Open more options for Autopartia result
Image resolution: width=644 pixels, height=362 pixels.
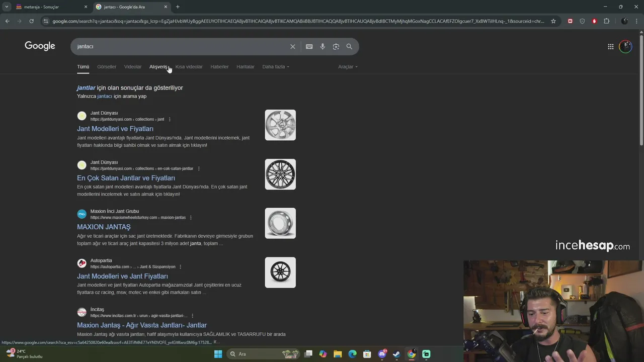pos(181,267)
